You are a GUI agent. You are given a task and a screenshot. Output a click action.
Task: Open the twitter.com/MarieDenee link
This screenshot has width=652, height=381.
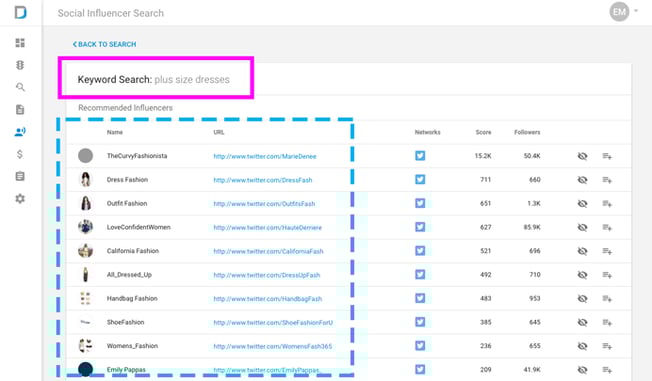[265, 156]
